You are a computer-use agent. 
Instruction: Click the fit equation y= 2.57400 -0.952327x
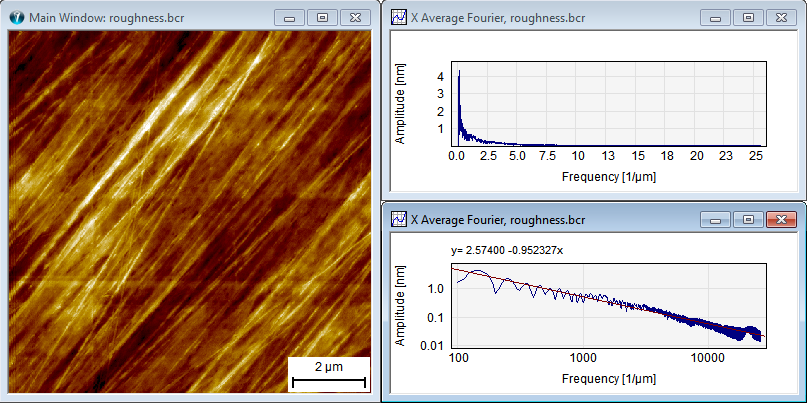pos(507,251)
